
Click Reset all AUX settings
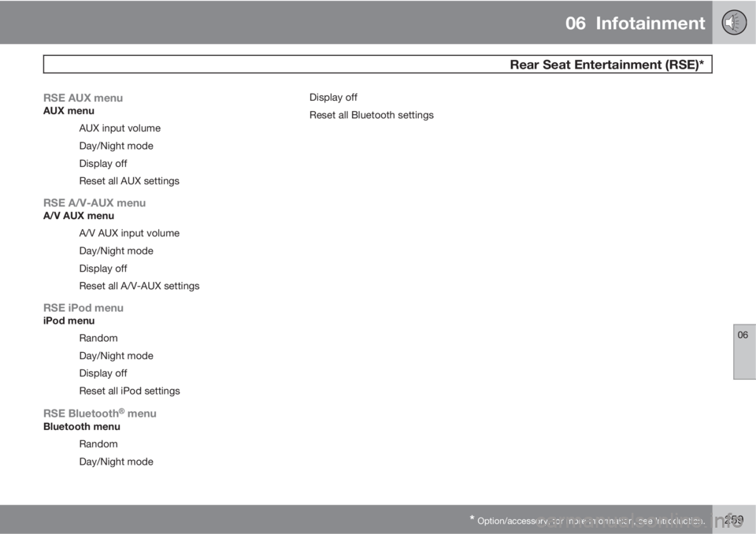tap(129, 181)
